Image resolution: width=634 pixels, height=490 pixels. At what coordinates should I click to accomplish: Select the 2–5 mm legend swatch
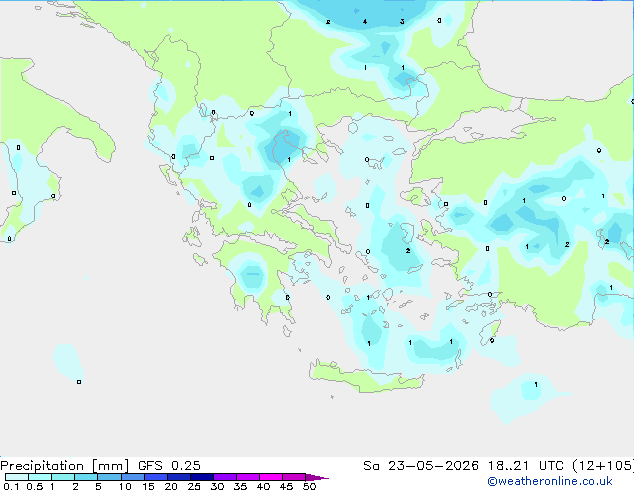(86, 477)
